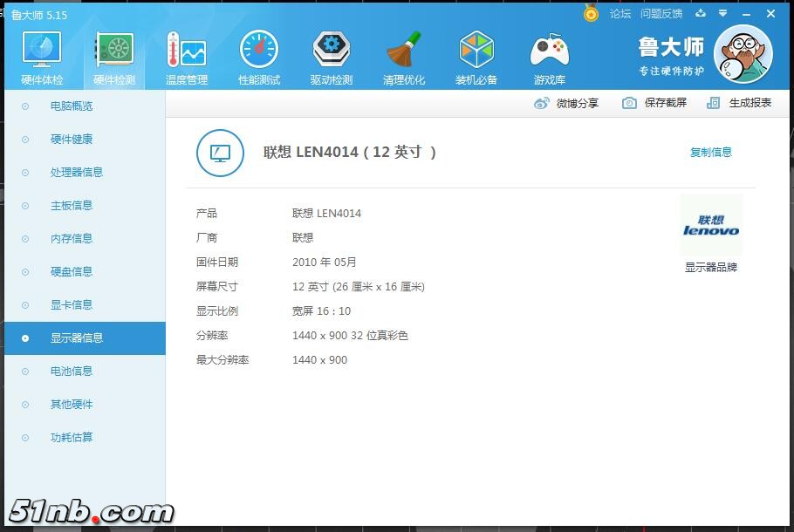Image resolution: width=794 pixels, height=532 pixels.
Task: Click 生成报表 report button
Action: point(740,103)
